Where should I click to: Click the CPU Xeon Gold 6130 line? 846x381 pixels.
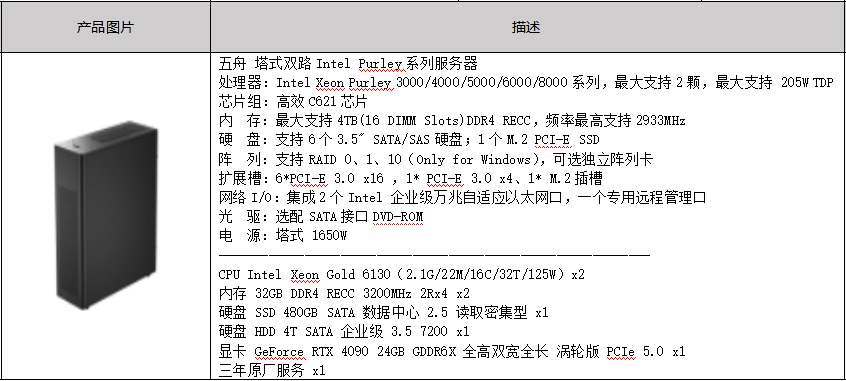tap(401, 274)
